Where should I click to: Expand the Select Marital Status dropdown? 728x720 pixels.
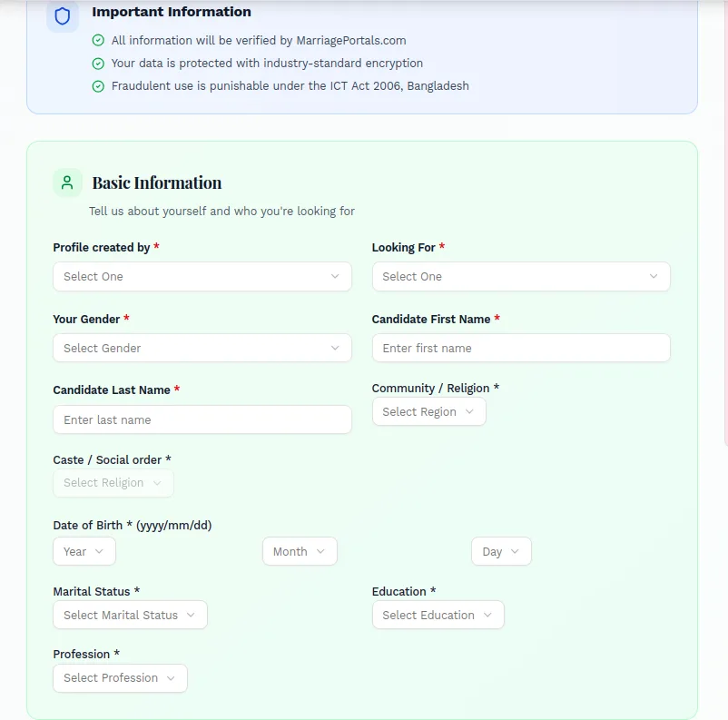click(x=130, y=615)
